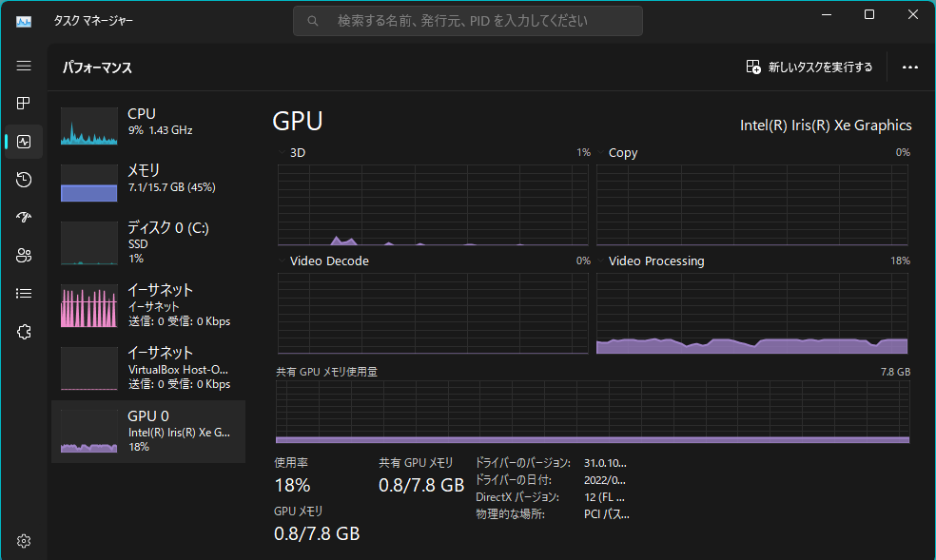Open the Details list page icon
The height and width of the screenshot is (560, 936).
[24, 294]
